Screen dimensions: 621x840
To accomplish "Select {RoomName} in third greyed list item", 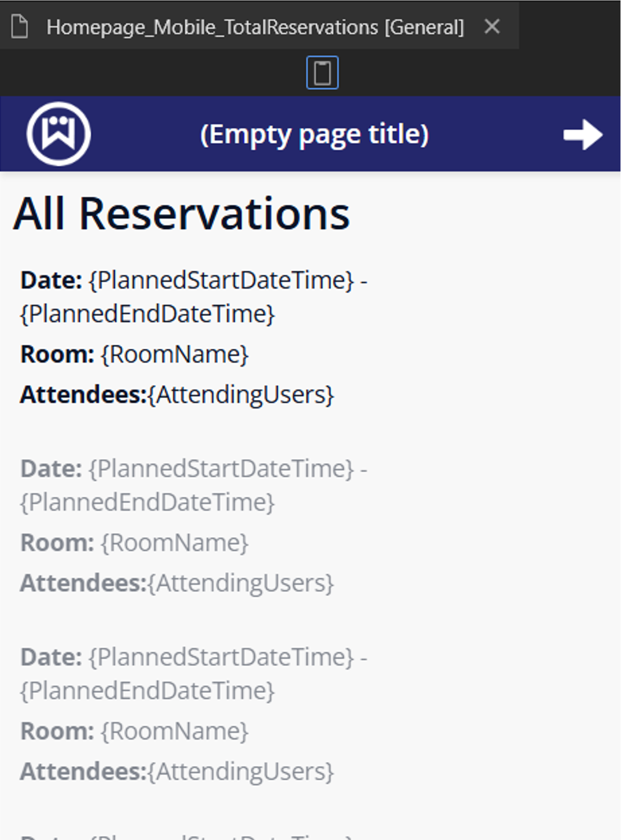I will [174, 731].
